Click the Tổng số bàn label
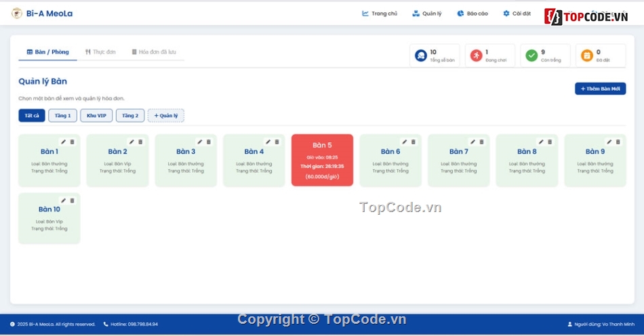The height and width of the screenshot is (336, 644). pyautogui.click(x=443, y=60)
